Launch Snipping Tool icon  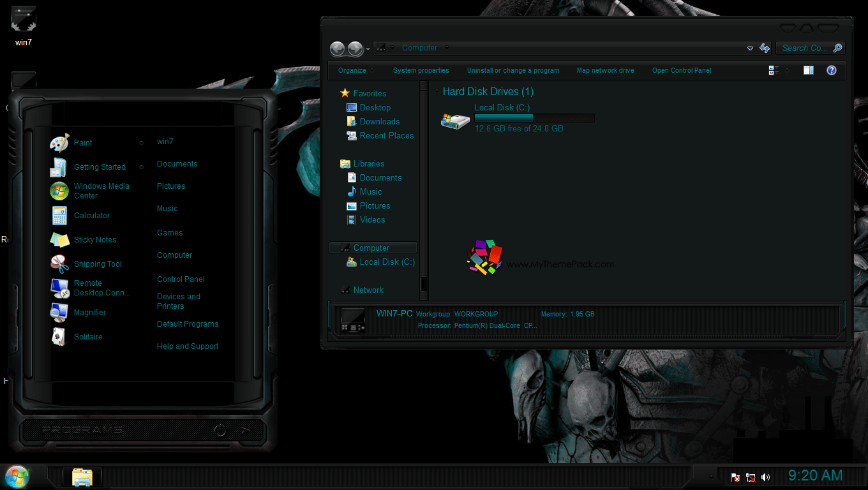(x=59, y=264)
